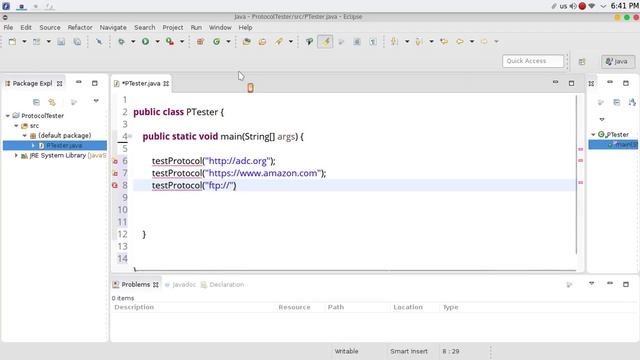Open dropdown next to Run button

pos(157,42)
